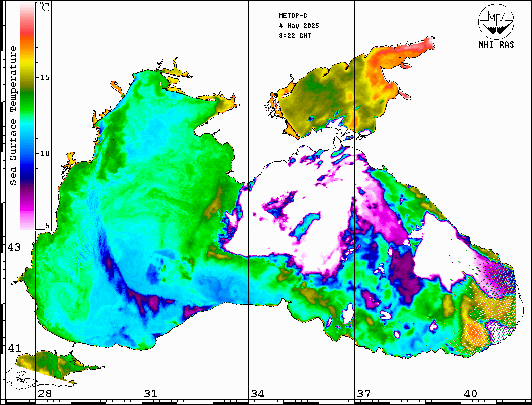Click the '15' tick on the color scale
The image size is (532, 405).
point(45,77)
